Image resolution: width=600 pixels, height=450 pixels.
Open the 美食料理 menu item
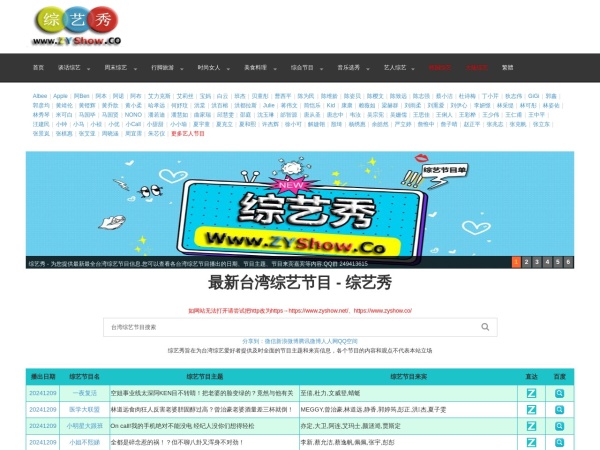(x=257, y=68)
